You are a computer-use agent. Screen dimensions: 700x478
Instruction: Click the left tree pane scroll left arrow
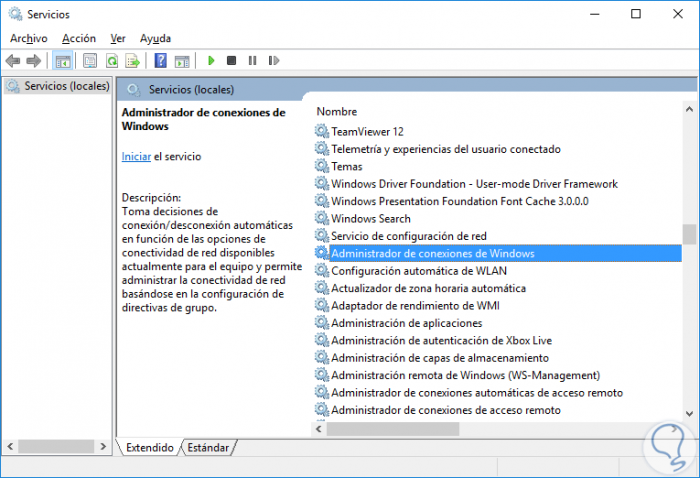[x=10, y=446]
